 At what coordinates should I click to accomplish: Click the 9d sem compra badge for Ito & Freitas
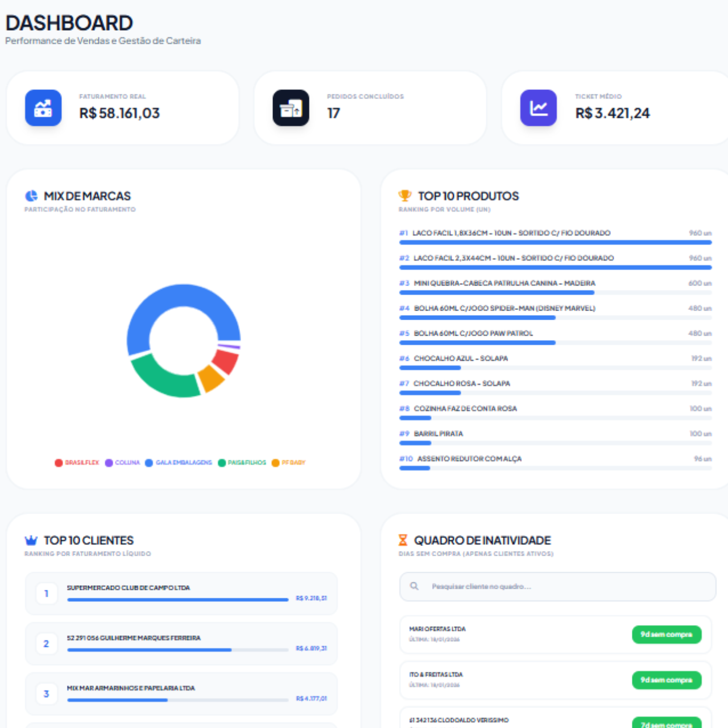click(x=667, y=680)
